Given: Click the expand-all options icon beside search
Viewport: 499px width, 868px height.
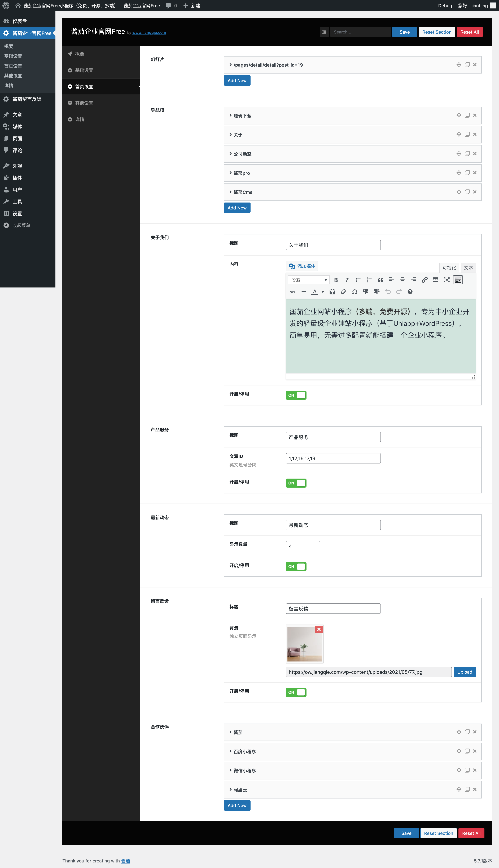Looking at the screenshot, I should 324,32.
